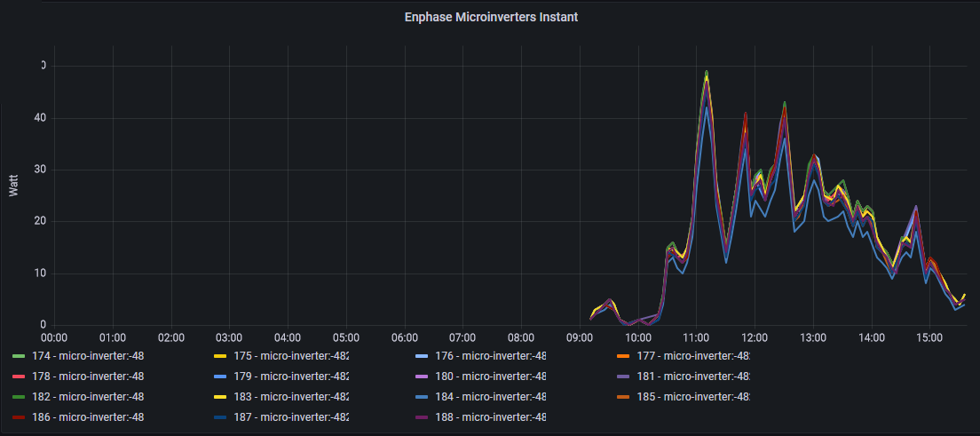980x436 pixels.
Task: Click the 11:00 time axis label
Action: pos(696,337)
